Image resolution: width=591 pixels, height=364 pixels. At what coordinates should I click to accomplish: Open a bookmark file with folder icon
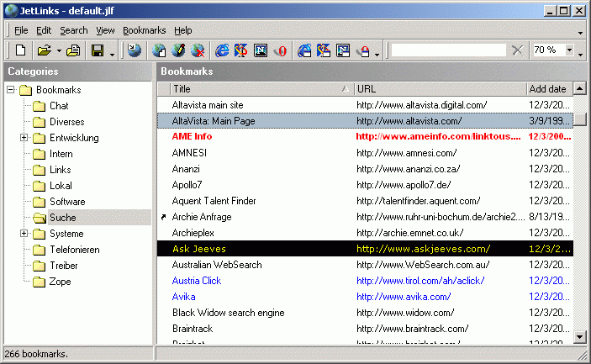44,50
